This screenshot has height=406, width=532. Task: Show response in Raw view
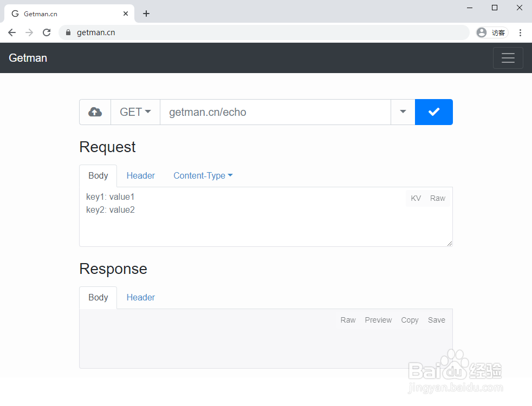pyautogui.click(x=348, y=320)
